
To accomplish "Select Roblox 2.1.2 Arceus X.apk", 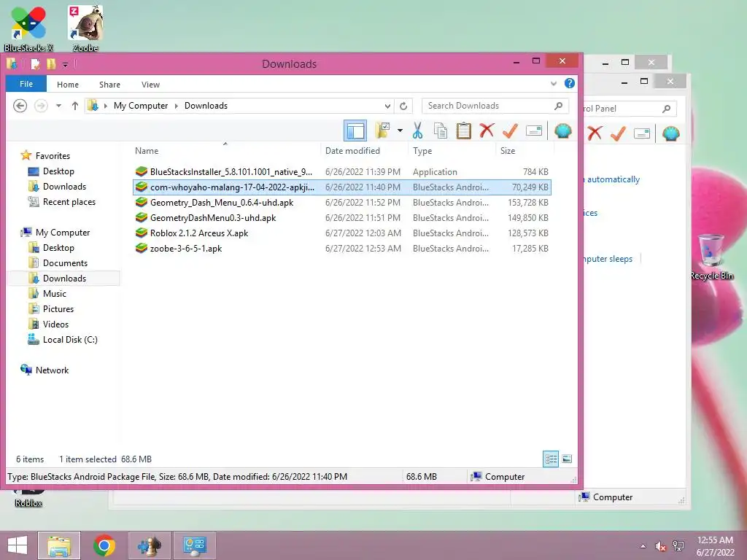I will coord(341,233).
